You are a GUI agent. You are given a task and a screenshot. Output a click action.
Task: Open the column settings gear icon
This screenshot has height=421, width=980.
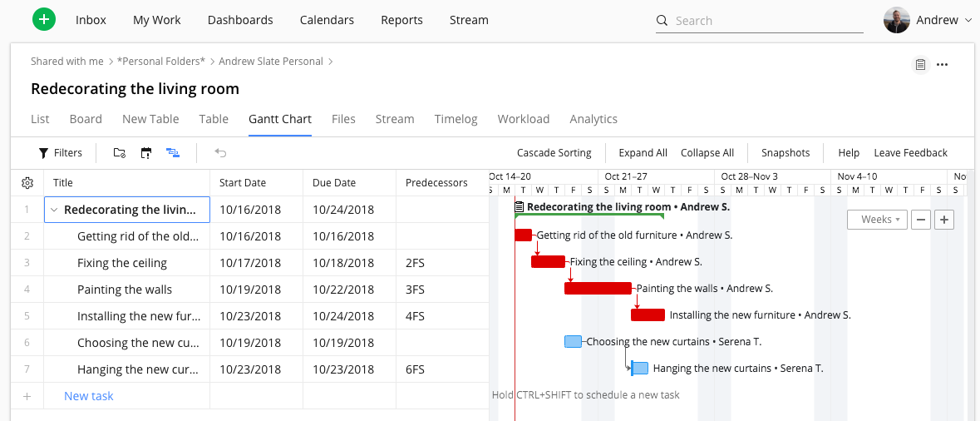click(x=27, y=183)
